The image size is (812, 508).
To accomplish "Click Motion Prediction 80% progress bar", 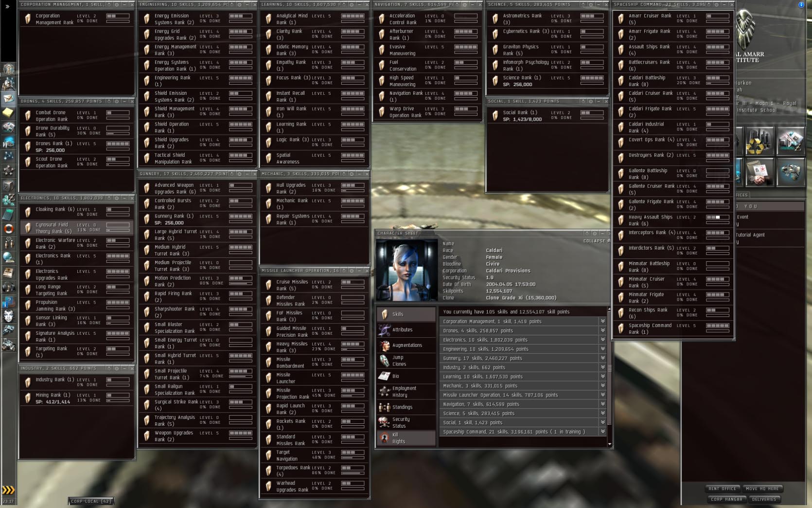I will [x=241, y=284].
